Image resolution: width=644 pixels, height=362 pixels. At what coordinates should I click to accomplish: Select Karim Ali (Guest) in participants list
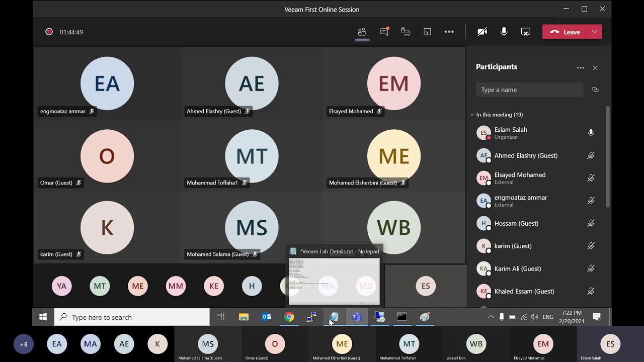click(536, 268)
